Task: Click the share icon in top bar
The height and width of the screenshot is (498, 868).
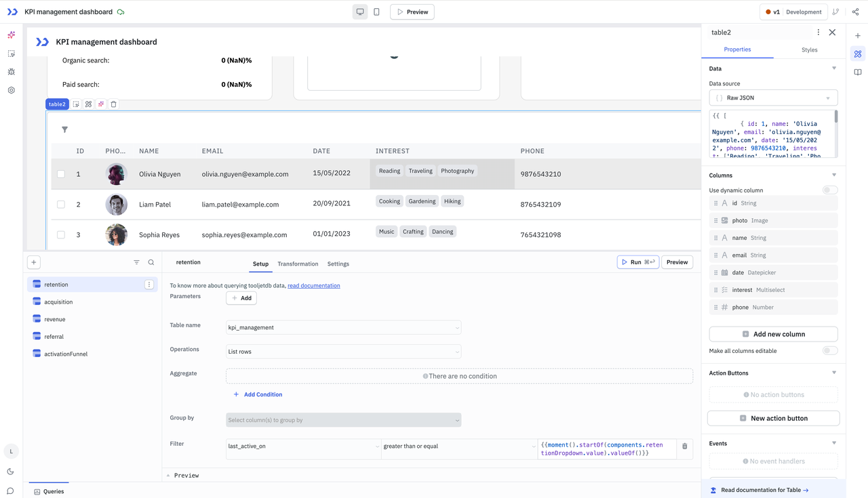Action: pos(855,12)
